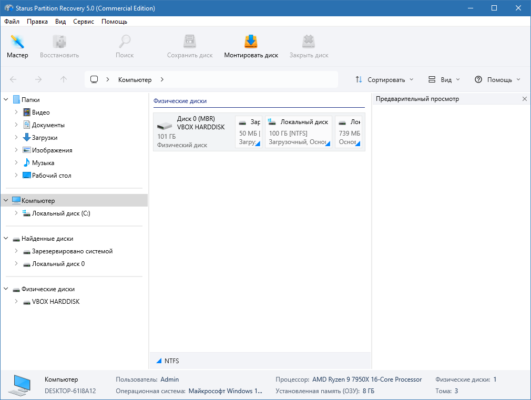Open the Сервис menu
531x400 pixels.
click(x=83, y=21)
